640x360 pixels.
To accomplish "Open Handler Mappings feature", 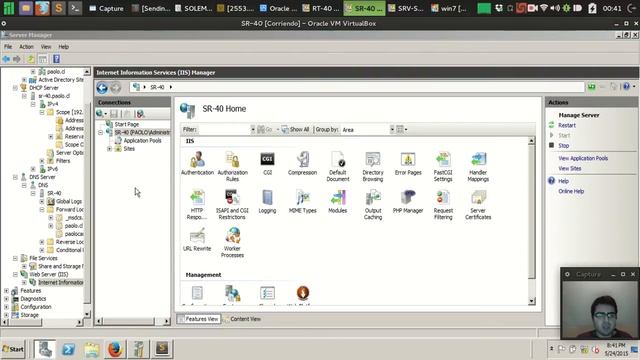I will point(478,166).
